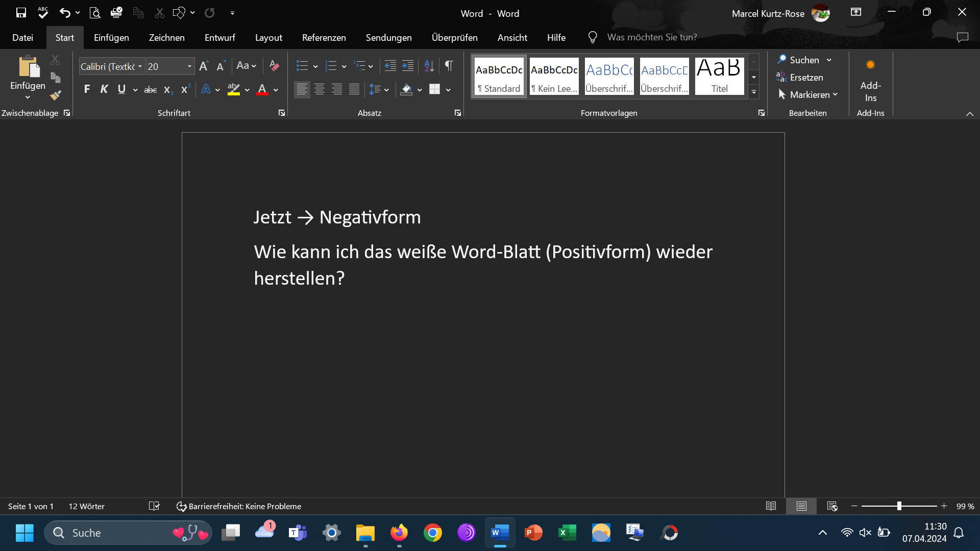980x551 pixels.
Task: Justify the paragraph text
Action: coord(354,90)
